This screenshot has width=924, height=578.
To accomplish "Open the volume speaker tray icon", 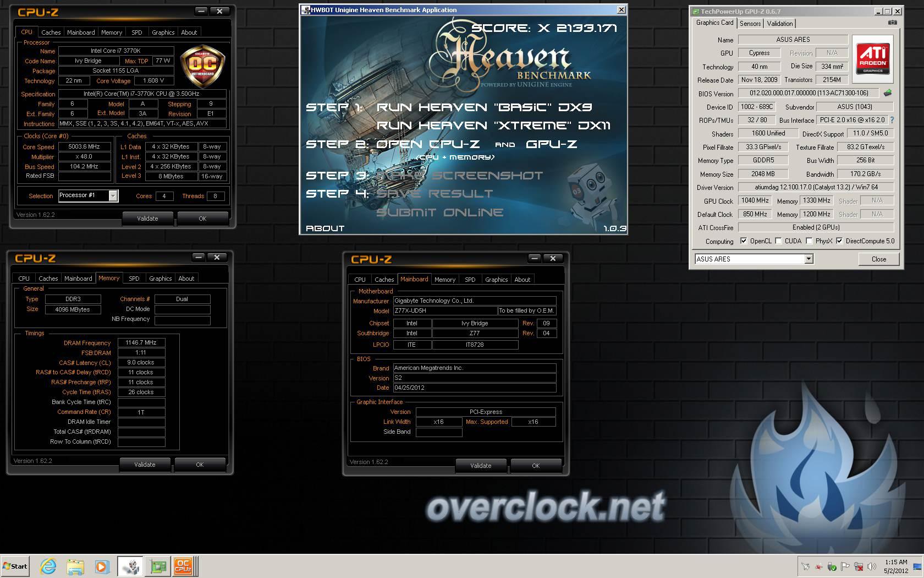I will click(871, 566).
